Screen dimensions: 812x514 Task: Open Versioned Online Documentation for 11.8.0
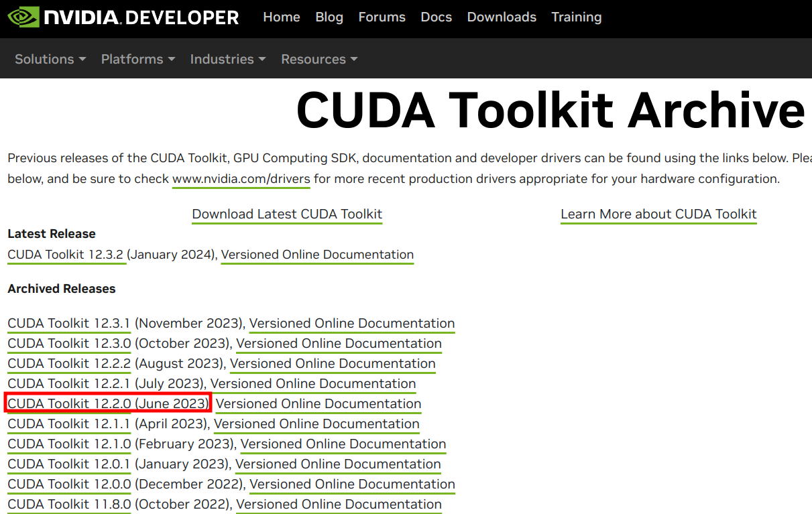[x=339, y=505]
